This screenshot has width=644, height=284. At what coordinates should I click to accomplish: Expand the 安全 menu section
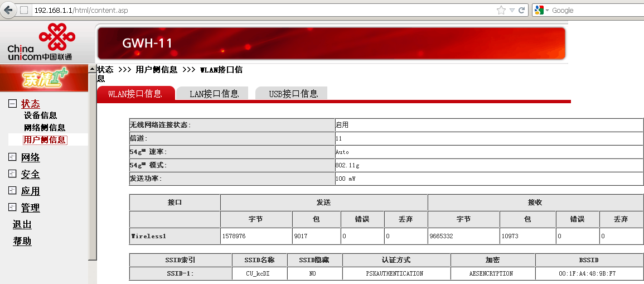[x=12, y=174]
